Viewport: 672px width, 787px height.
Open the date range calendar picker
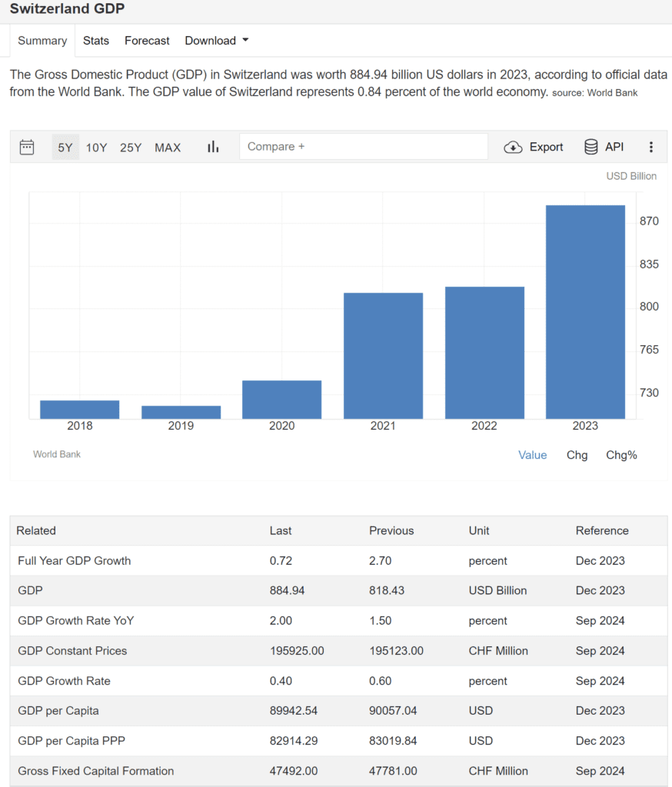coord(27,147)
